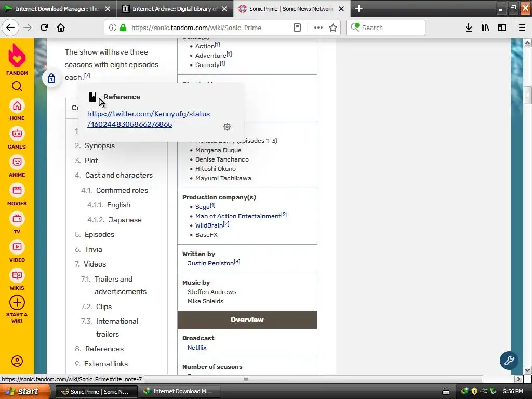Image resolution: width=532 pixels, height=399 pixels.
Task: Open the Library toolbar icon
Action: tap(485, 28)
